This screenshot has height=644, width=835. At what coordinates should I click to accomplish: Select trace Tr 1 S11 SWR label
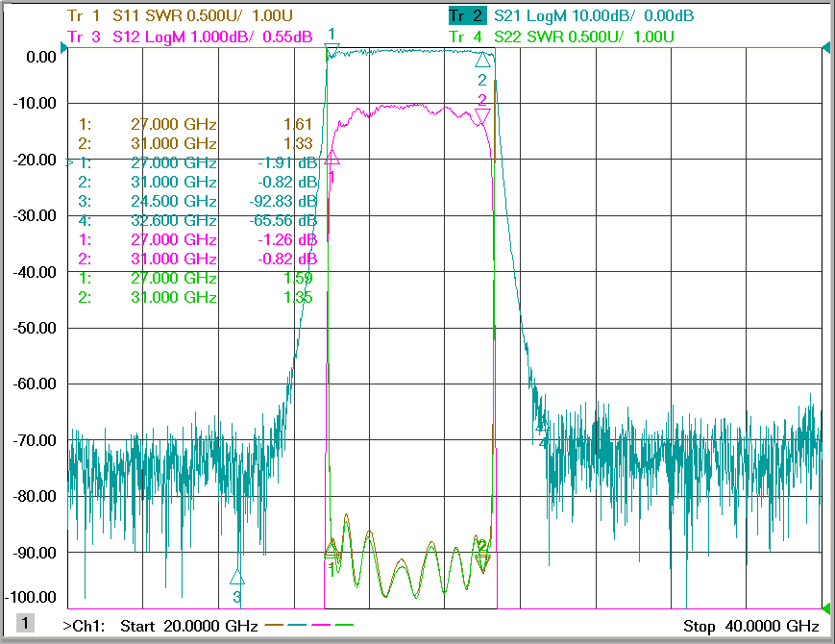point(180,15)
